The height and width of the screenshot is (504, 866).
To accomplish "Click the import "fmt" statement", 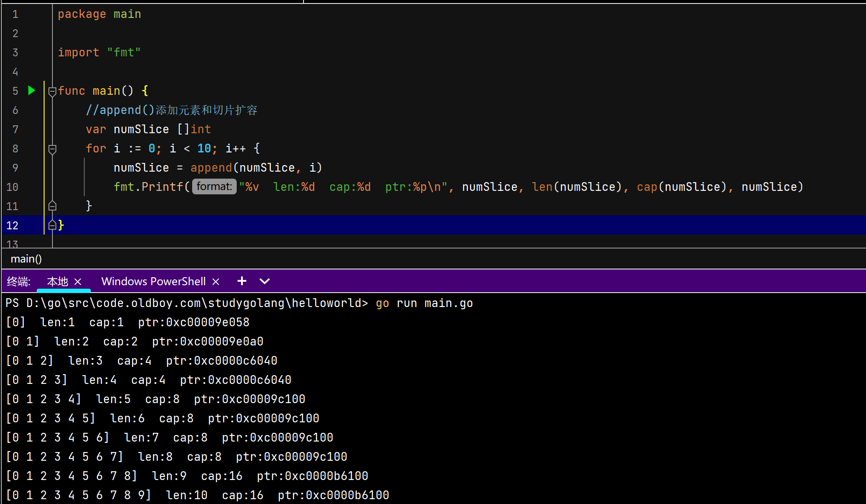I will pyautogui.click(x=100, y=52).
